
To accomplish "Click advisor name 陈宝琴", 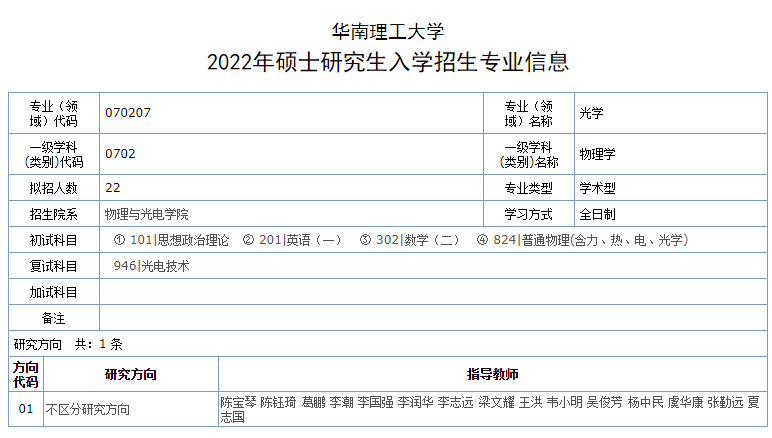I will (x=238, y=402).
